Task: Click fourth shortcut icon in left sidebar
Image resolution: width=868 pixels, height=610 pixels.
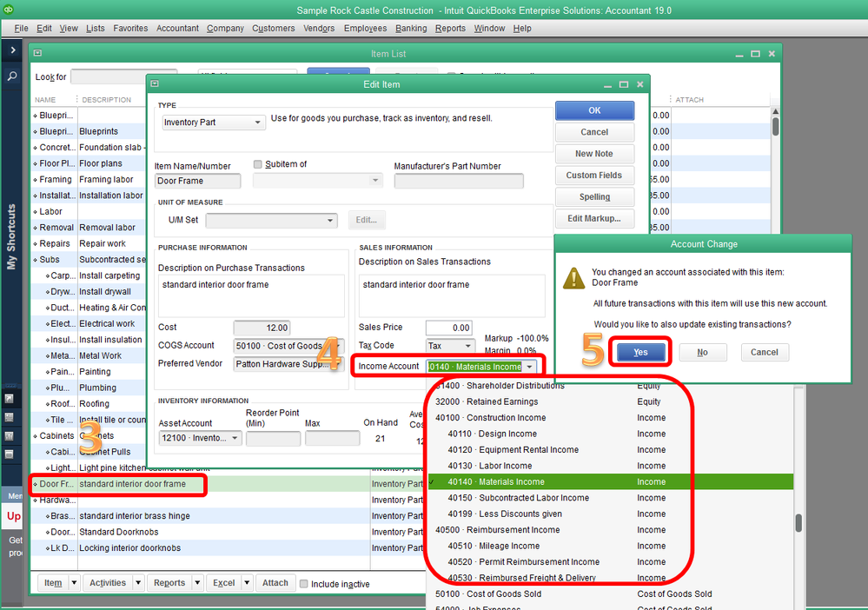Action: pos(9,454)
